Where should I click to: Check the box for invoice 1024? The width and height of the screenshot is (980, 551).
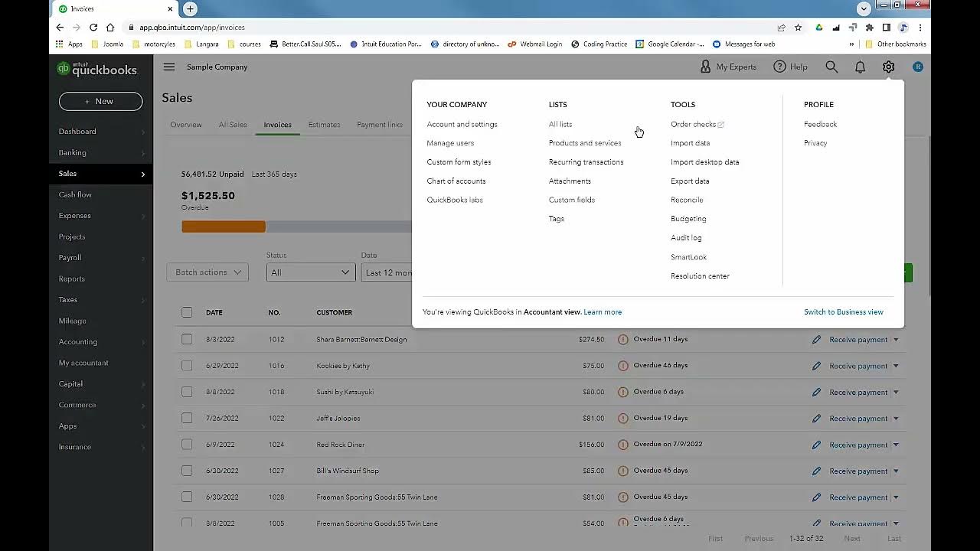coord(187,445)
